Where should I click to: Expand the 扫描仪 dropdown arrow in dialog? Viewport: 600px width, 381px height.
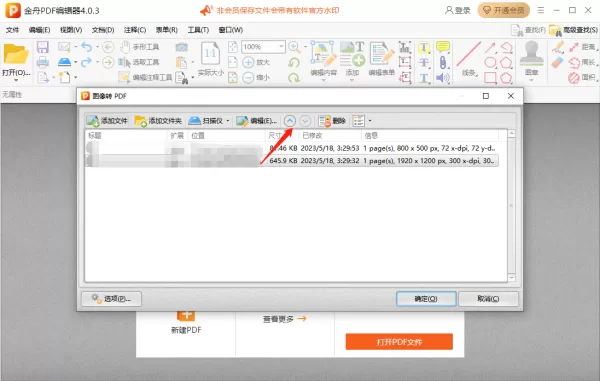click(228, 121)
